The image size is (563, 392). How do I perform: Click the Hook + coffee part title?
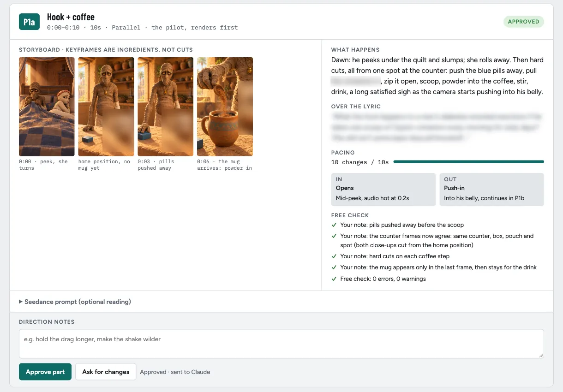point(71,17)
